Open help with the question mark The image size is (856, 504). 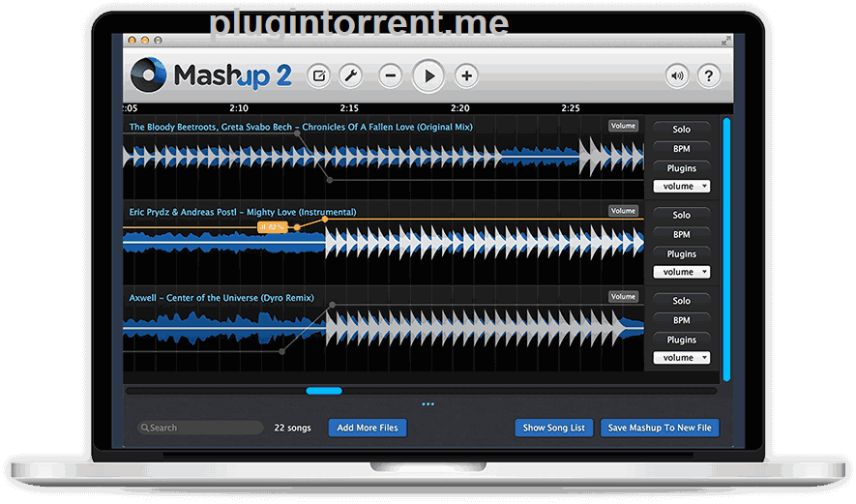pos(709,75)
